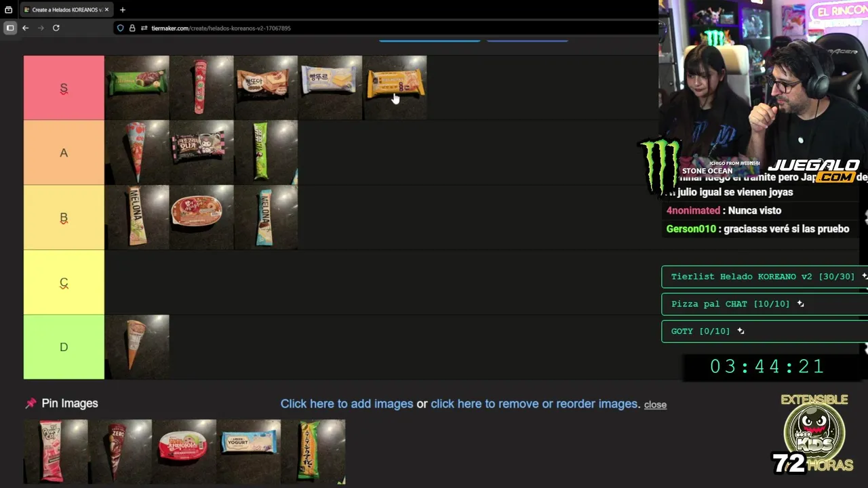The height and width of the screenshot is (488, 868).
Task: Select blue Melona bar in B tier
Action: coord(266,217)
